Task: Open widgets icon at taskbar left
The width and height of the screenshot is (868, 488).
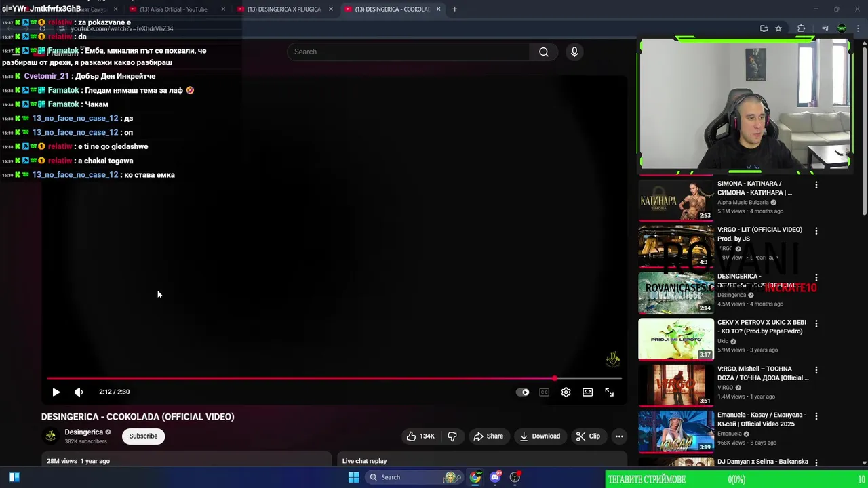Action: pyautogui.click(x=14, y=477)
